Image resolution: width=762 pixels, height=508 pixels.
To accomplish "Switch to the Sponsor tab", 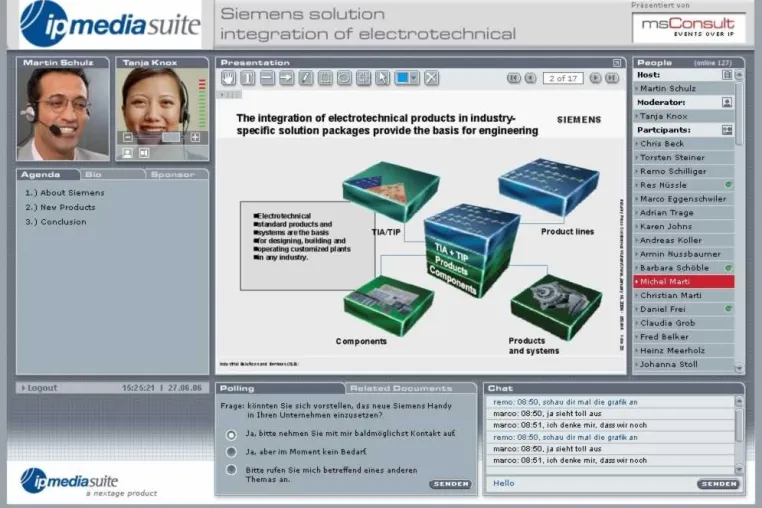I will tap(176, 175).
